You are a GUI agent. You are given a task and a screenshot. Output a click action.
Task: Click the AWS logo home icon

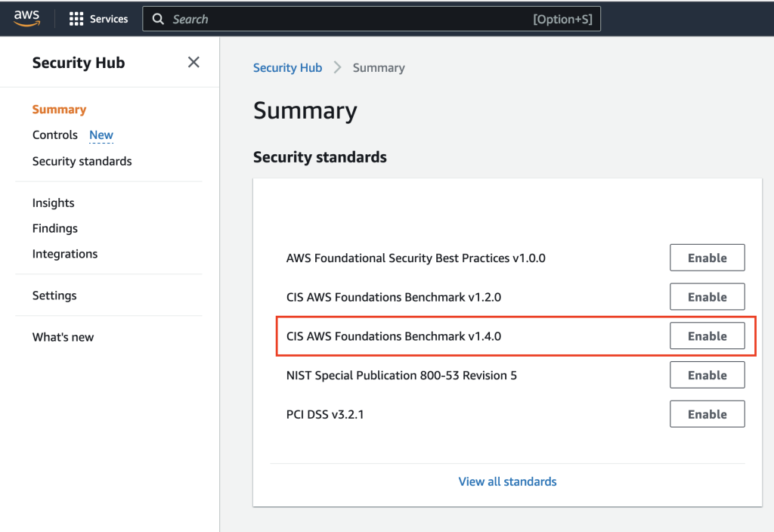coord(26,18)
